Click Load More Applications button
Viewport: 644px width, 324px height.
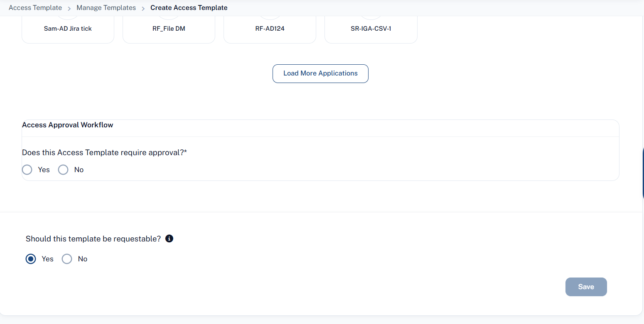(320, 73)
